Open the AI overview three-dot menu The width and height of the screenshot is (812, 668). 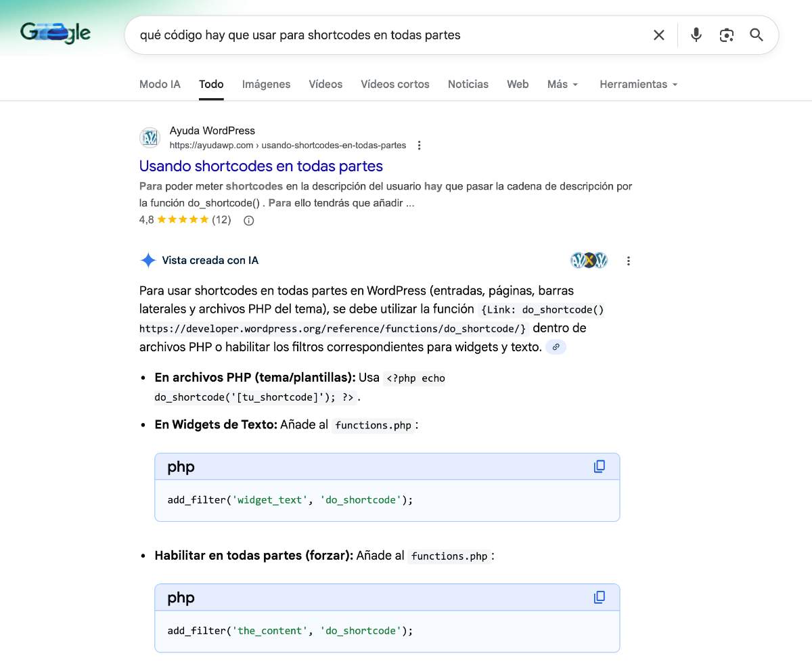[x=628, y=260]
